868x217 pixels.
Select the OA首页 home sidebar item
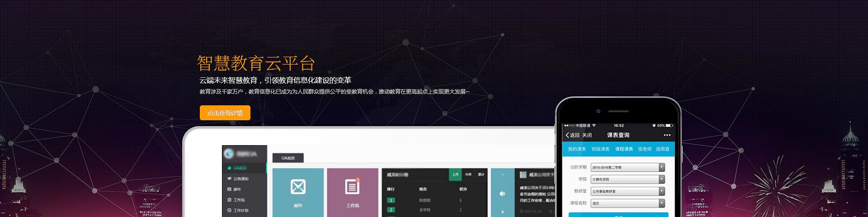[239, 168]
